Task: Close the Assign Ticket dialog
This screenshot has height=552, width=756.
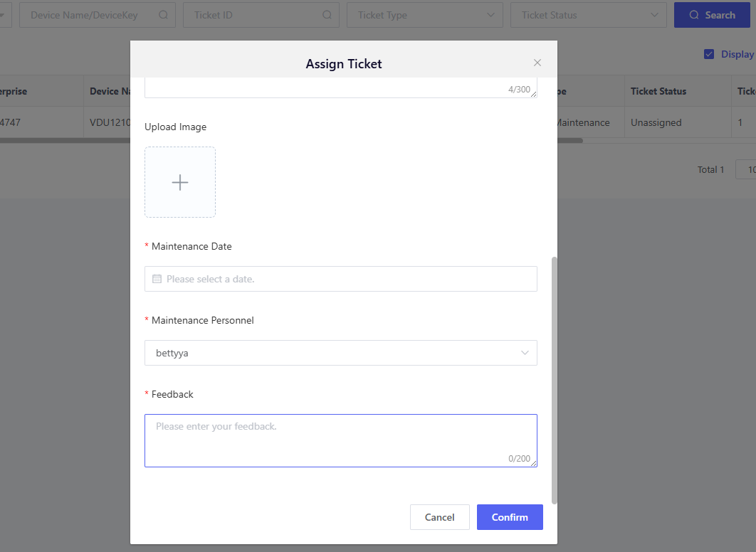Action: pos(537,63)
